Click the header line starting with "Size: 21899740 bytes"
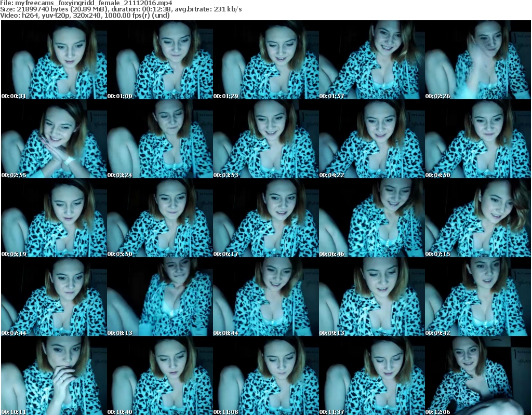532x415 pixels. click(x=121, y=9)
